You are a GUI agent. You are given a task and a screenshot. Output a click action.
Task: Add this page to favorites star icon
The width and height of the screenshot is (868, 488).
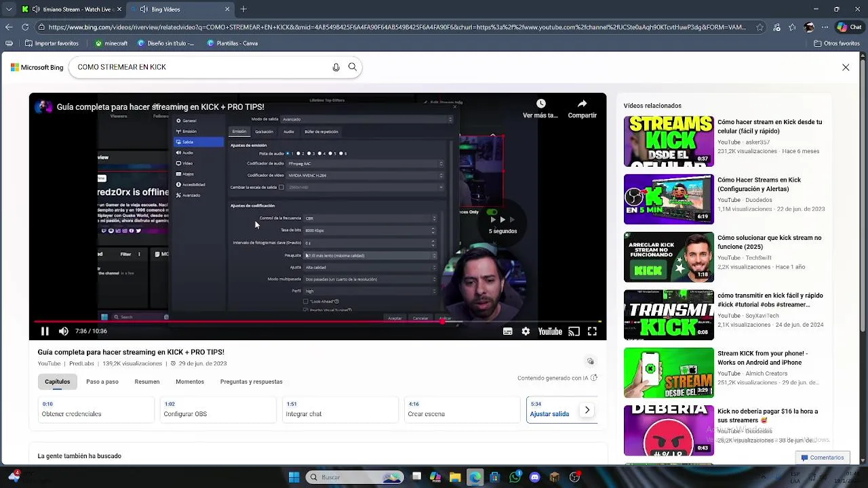click(759, 27)
